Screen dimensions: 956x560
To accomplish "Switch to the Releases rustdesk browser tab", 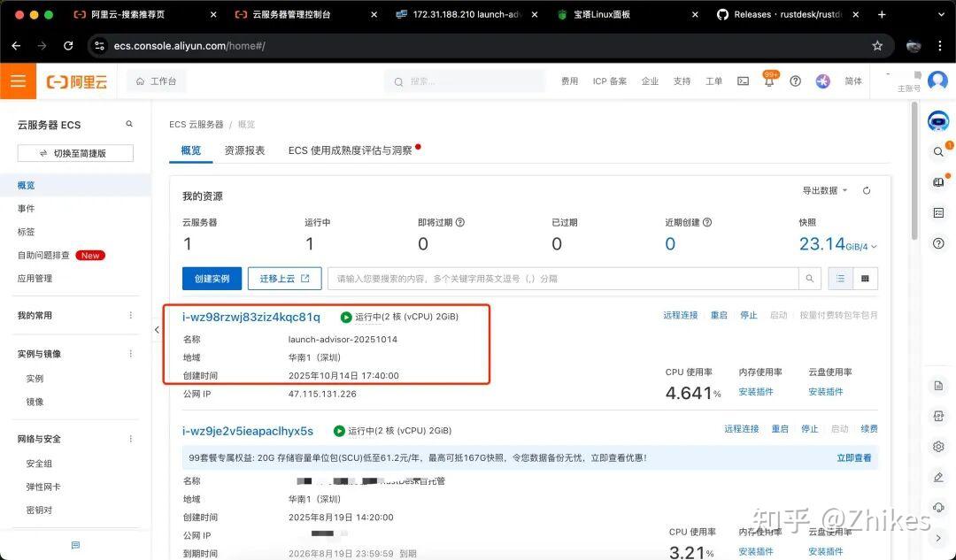I will [x=787, y=15].
